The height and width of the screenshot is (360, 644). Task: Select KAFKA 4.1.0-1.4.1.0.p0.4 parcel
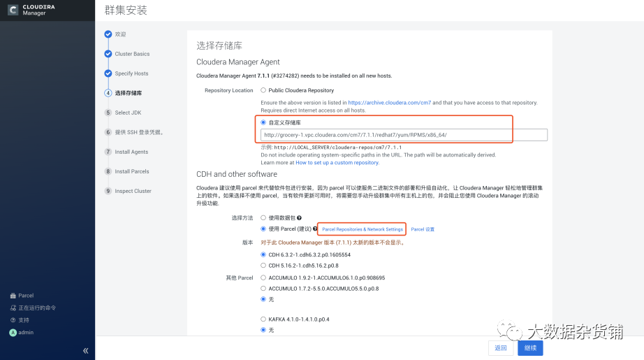(x=263, y=319)
